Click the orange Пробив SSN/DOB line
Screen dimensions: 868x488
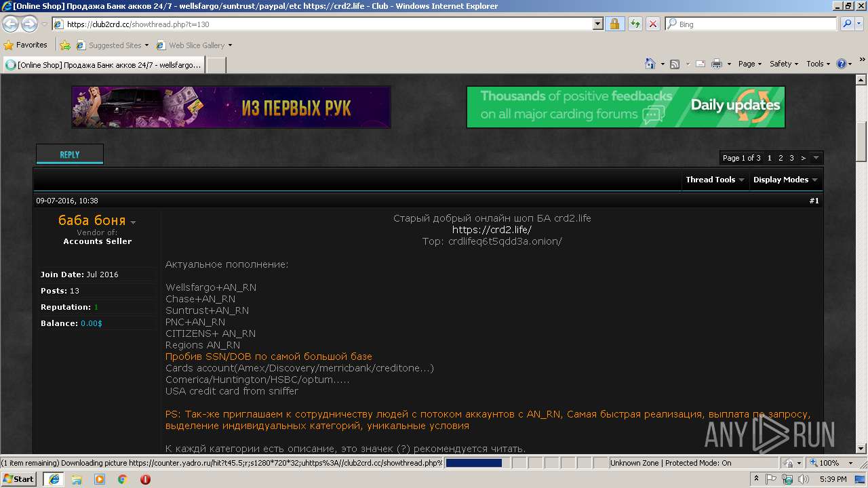coord(269,357)
